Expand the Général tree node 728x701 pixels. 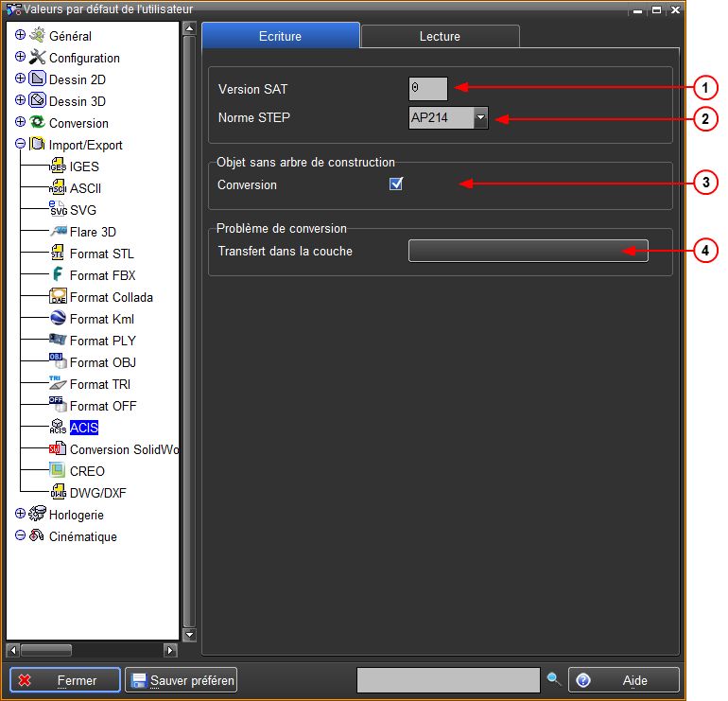[21, 36]
